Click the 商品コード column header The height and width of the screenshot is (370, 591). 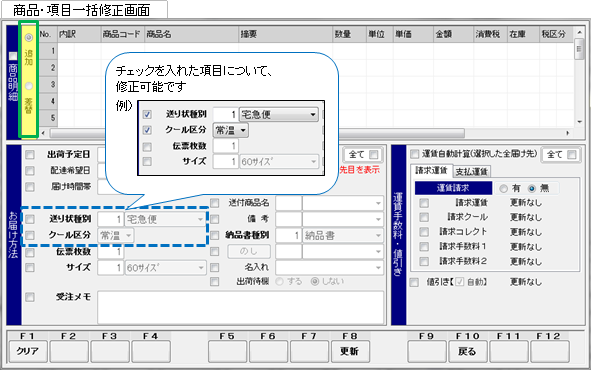[x=123, y=34]
